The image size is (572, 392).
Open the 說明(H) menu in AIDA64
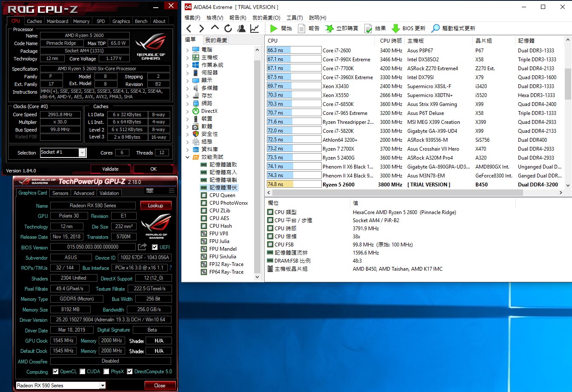[317, 18]
